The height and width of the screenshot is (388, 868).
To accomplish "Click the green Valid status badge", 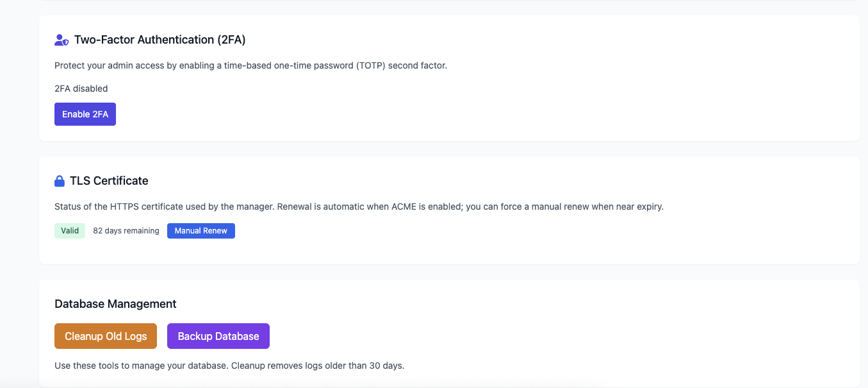I will (70, 231).
